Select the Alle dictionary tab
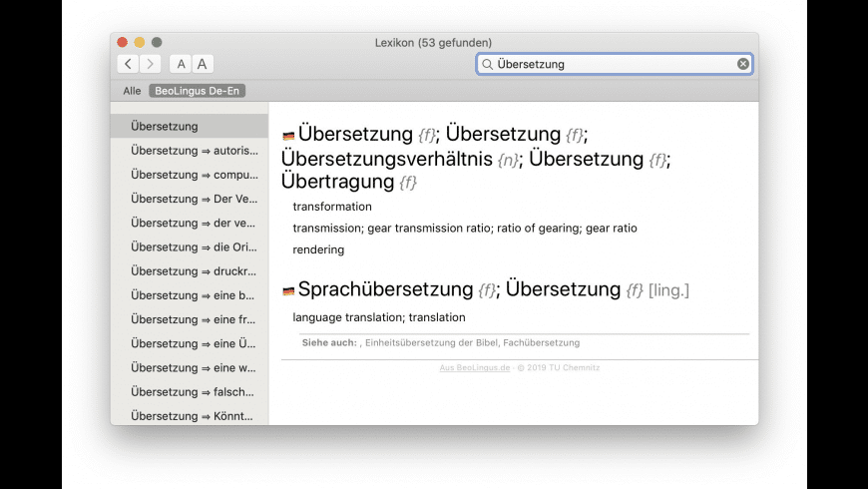Screen dimensions: 868x489 [132, 91]
